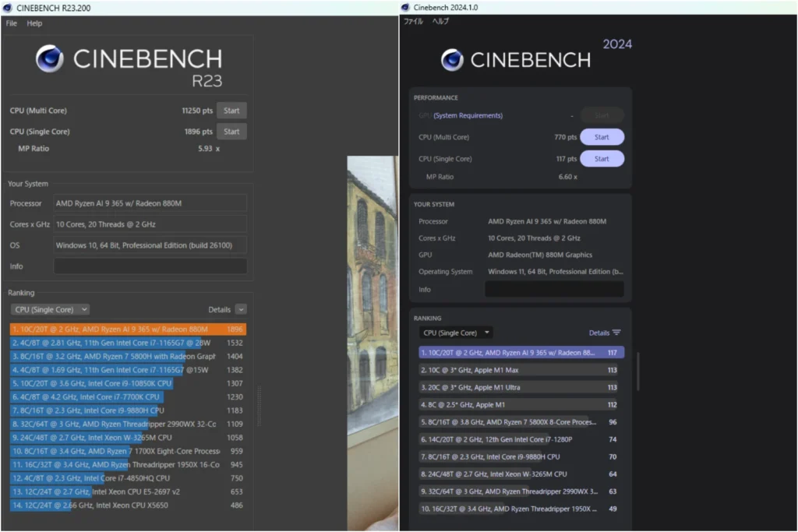Image resolution: width=798 pixels, height=532 pixels.
Task: Start the 2024 CPU Multi Core benchmark
Action: [x=602, y=137]
